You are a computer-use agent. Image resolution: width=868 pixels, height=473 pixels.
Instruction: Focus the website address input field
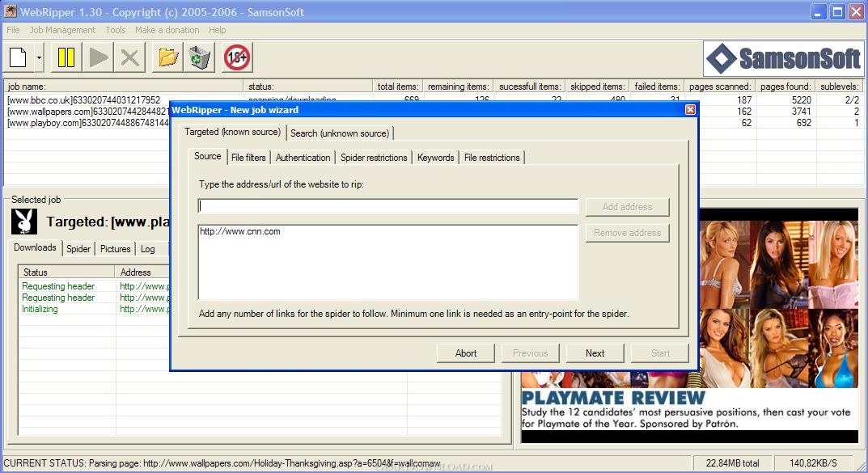point(388,206)
